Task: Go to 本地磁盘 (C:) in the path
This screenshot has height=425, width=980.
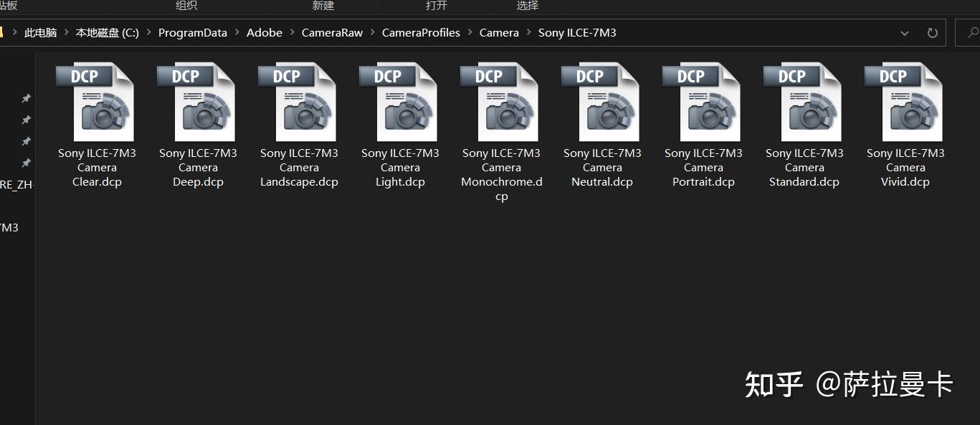Action: 108,33
